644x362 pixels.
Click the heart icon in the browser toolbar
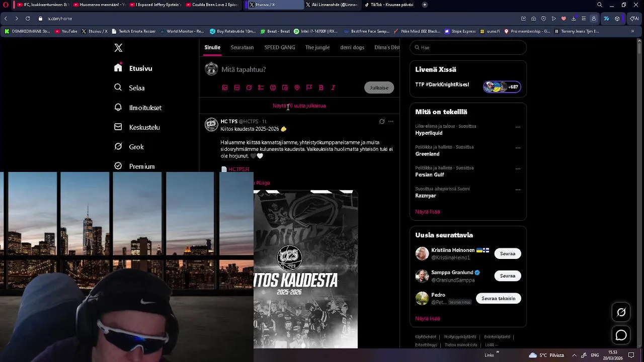(563, 19)
